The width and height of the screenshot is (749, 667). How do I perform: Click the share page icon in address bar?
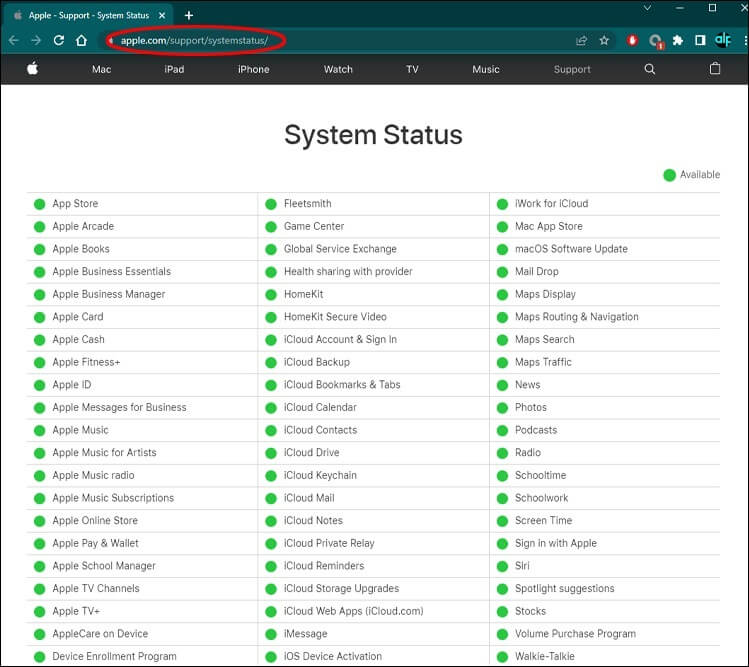click(x=581, y=41)
